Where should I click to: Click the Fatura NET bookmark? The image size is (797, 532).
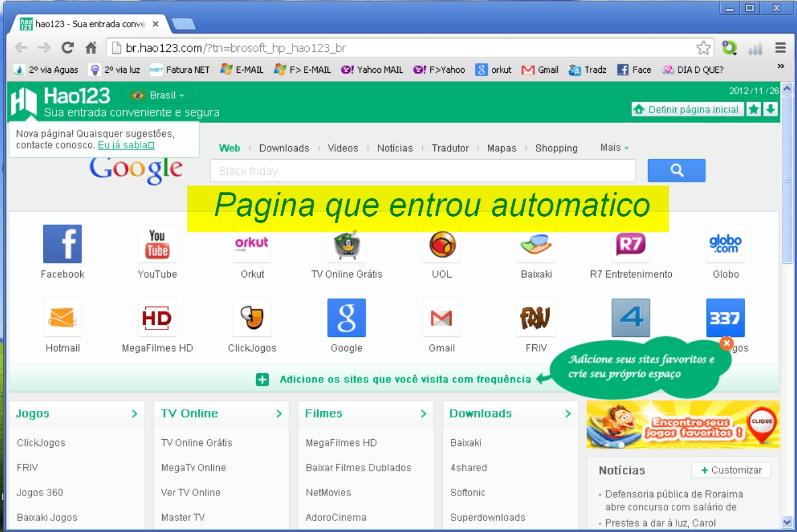pyautogui.click(x=180, y=69)
